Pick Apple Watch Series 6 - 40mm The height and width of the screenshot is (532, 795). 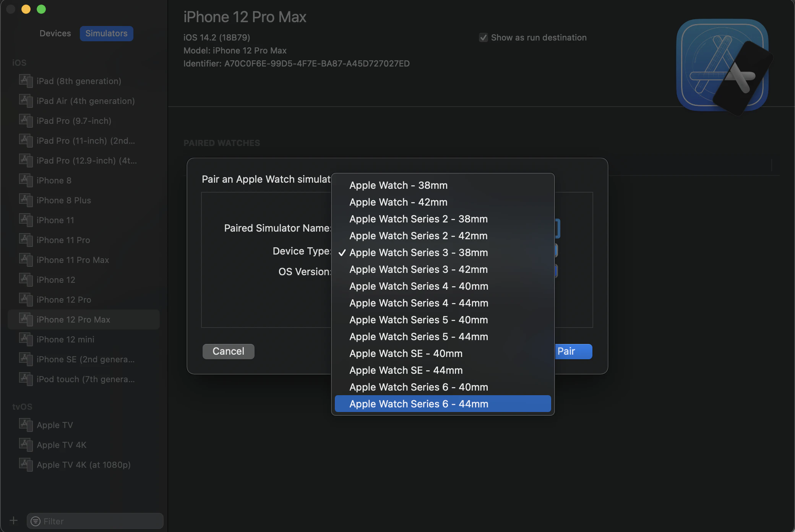pos(443,387)
